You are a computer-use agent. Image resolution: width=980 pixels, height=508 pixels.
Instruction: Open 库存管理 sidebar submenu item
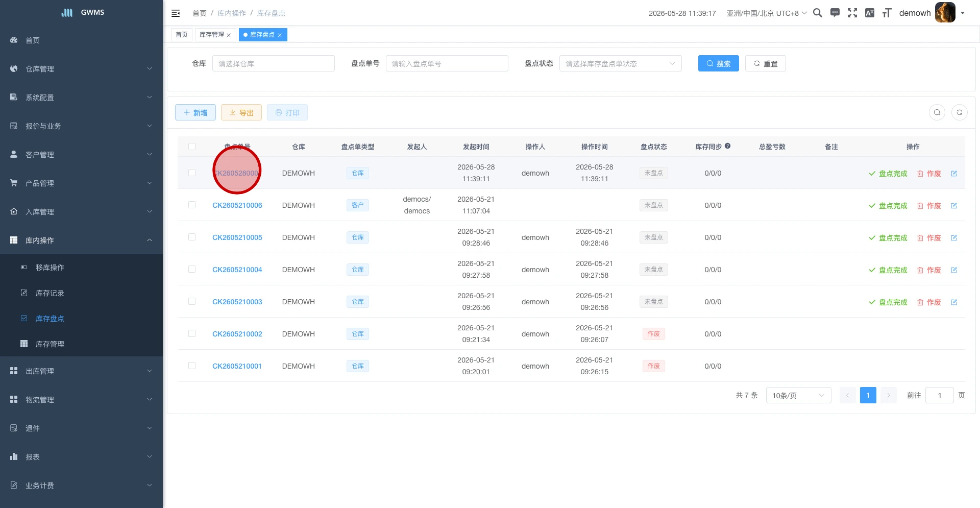(x=82, y=344)
